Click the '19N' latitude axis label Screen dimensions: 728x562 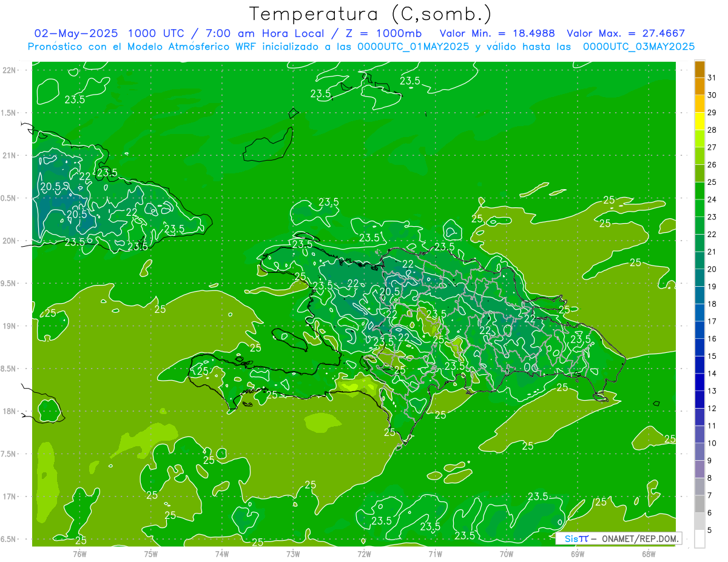pos(8,326)
